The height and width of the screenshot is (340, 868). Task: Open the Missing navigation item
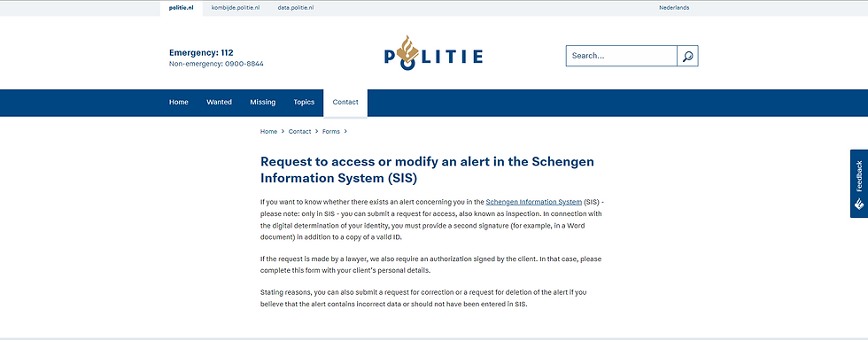click(x=262, y=103)
